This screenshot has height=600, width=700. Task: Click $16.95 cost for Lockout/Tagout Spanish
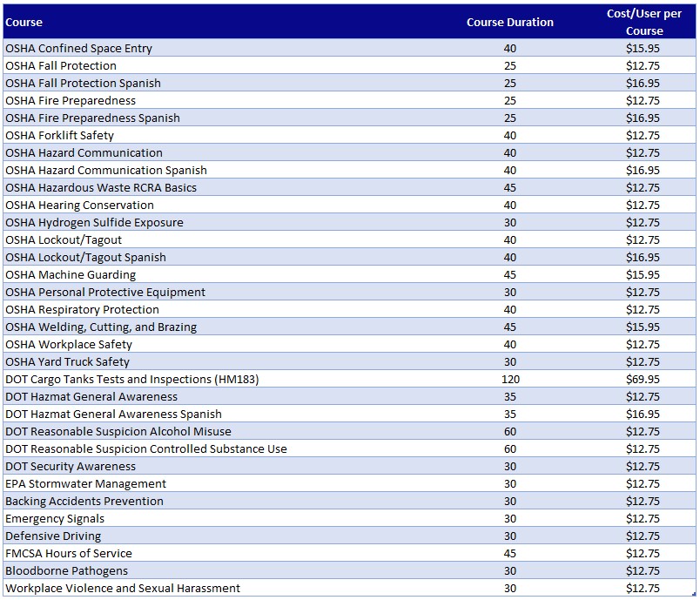tap(643, 257)
